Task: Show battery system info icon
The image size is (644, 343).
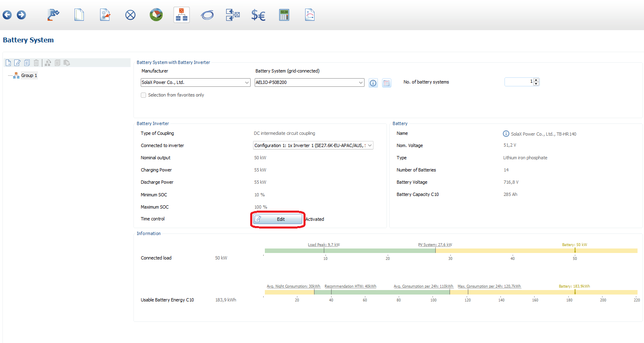Action: (x=373, y=83)
